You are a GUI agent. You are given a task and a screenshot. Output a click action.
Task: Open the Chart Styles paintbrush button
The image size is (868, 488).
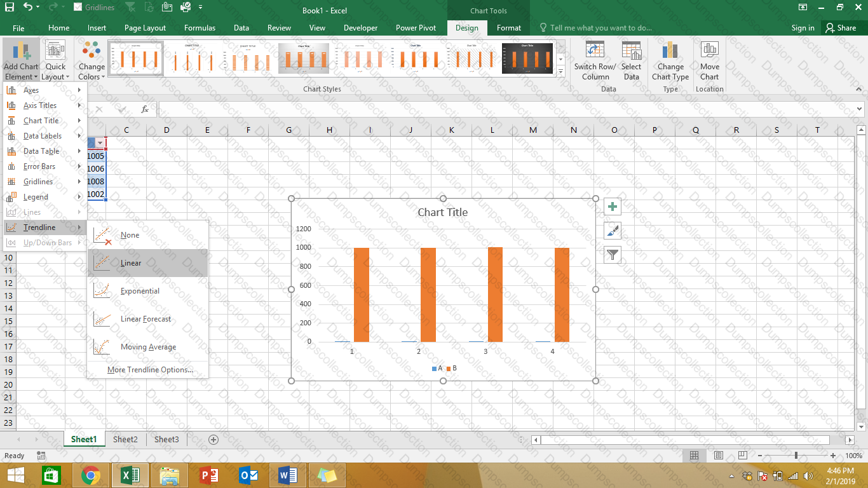(612, 231)
